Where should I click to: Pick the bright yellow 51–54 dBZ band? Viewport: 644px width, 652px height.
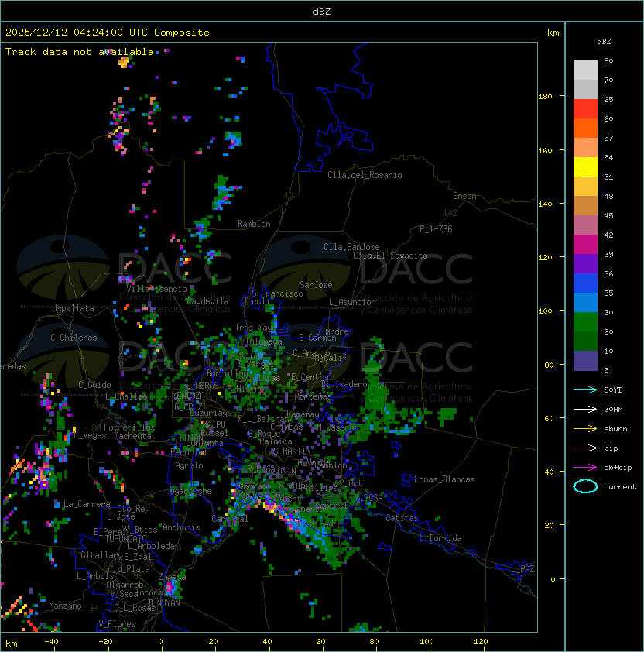pos(585,167)
